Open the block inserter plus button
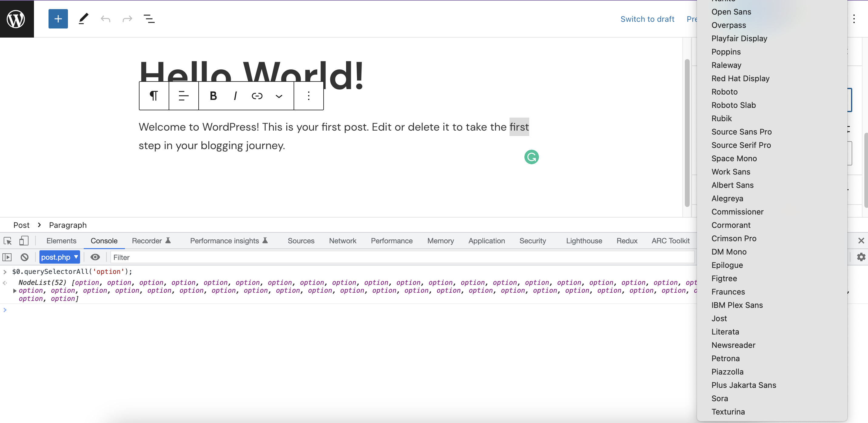Screen dimensions: 868x423 [x=58, y=19]
